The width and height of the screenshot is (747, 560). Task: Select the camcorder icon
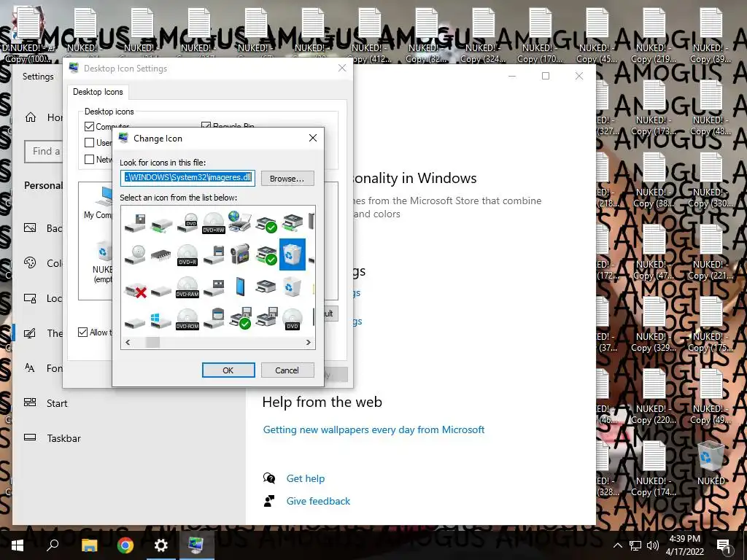tap(239, 254)
